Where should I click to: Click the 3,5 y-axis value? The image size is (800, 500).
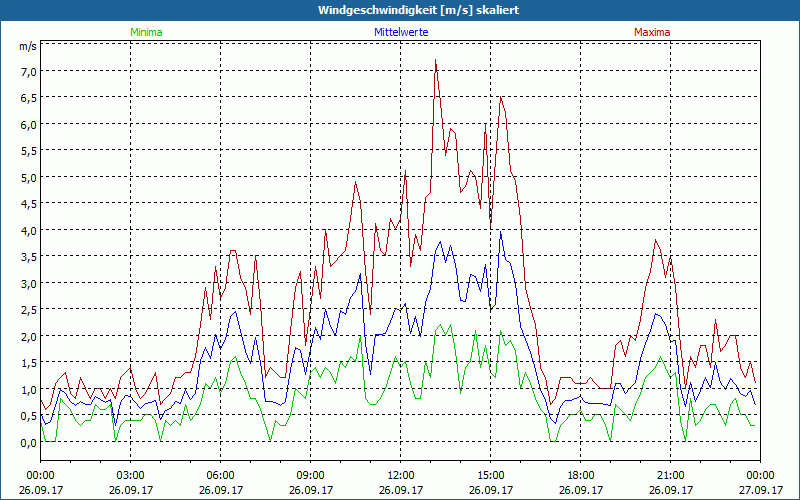[29, 257]
